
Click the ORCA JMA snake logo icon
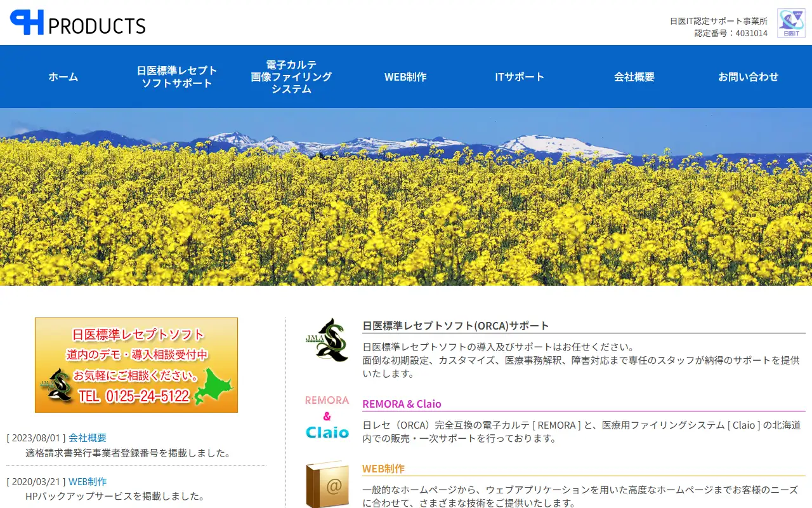click(327, 340)
